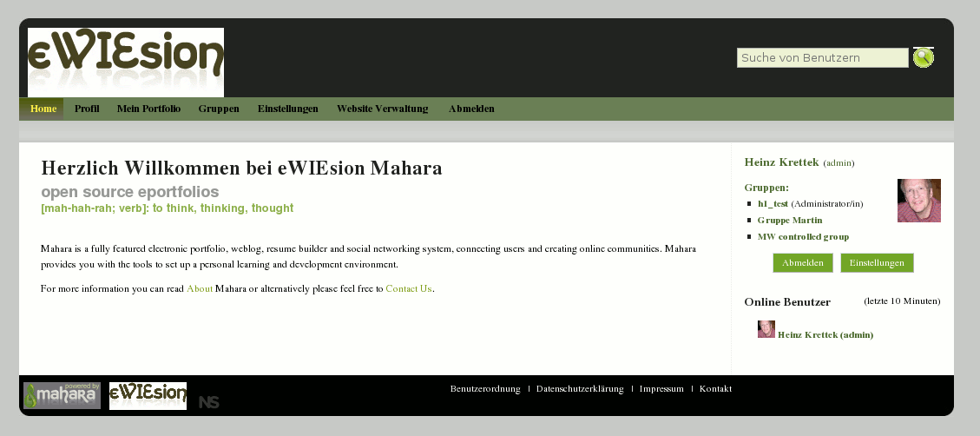Click the small eWIEsion footer logo

click(x=148, y=395)
